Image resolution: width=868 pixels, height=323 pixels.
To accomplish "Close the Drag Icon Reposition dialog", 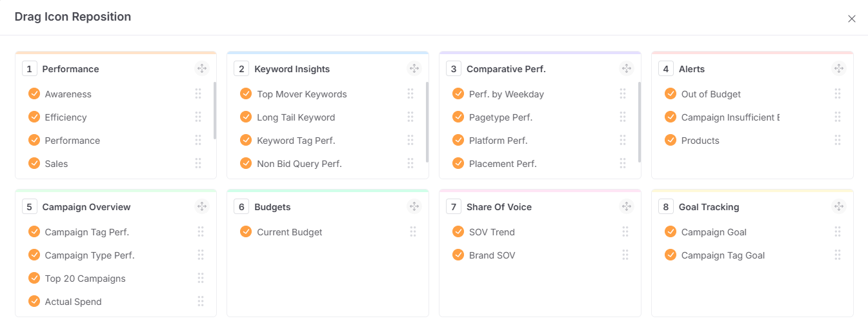I will (852, 19).
